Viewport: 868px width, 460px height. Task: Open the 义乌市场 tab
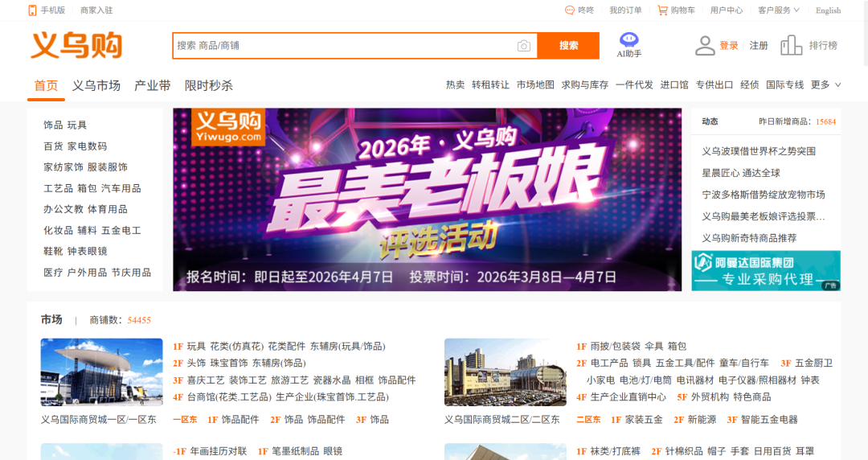96,85
